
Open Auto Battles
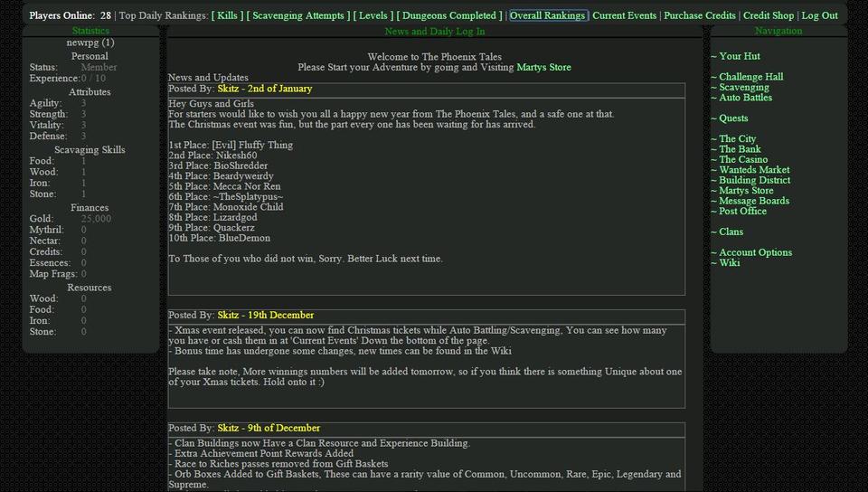pyautogui.click(x=745, y=98)
